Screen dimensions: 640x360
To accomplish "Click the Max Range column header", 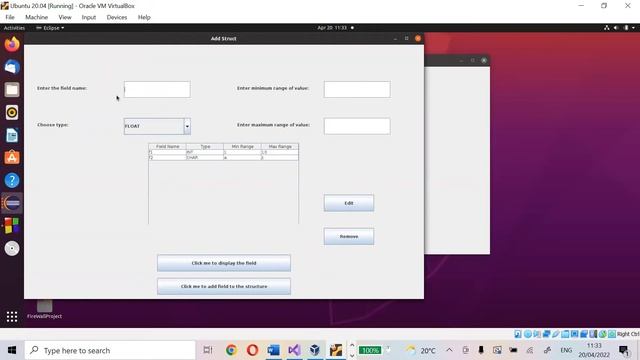I will 280,147.
